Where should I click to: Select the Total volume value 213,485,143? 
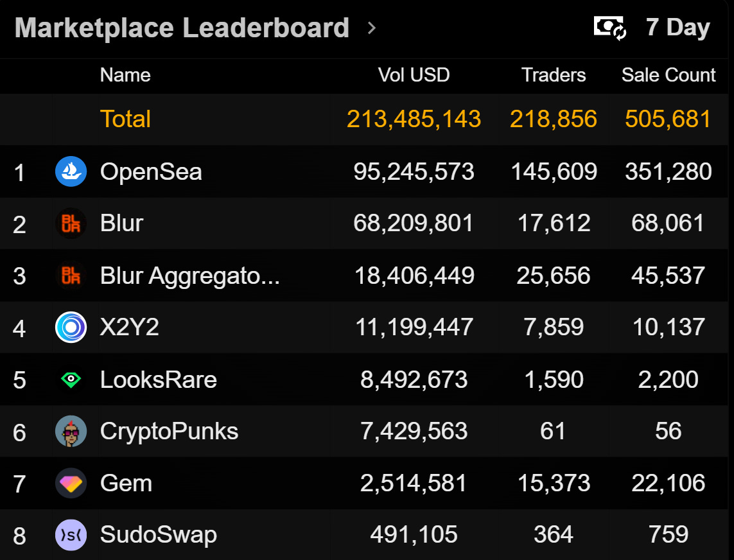[x=414, y=119]
